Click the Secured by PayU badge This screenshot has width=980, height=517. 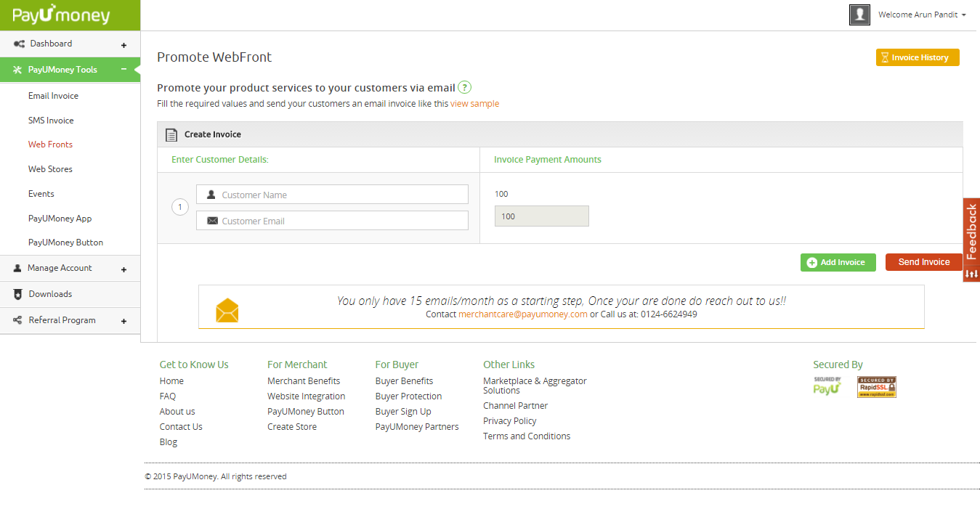click(827, 386)
